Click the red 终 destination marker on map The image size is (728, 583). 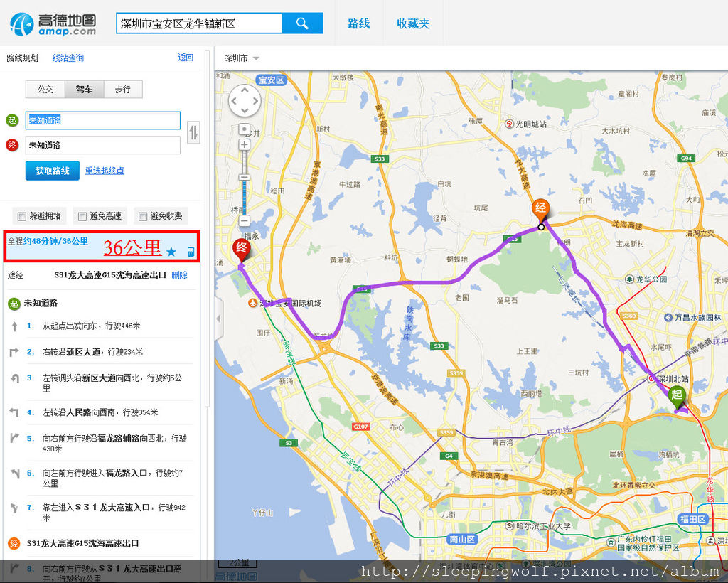(x=242, y=250)
